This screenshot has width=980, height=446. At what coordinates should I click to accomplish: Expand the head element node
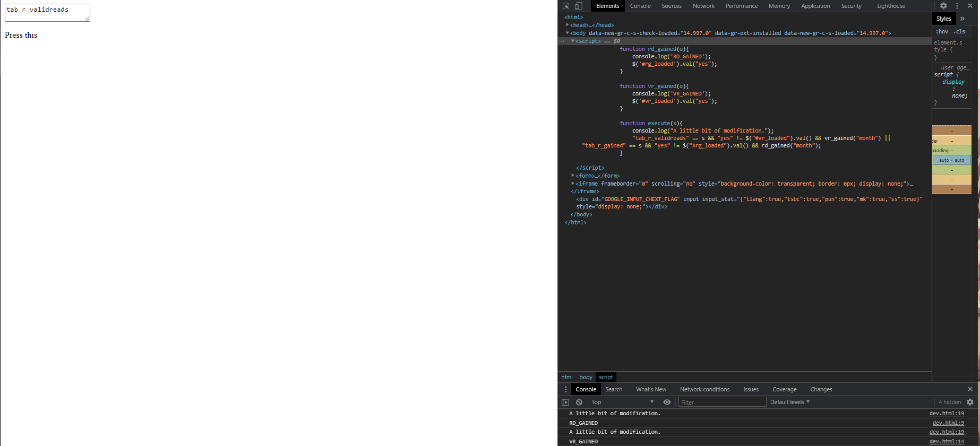coord(568,25)
